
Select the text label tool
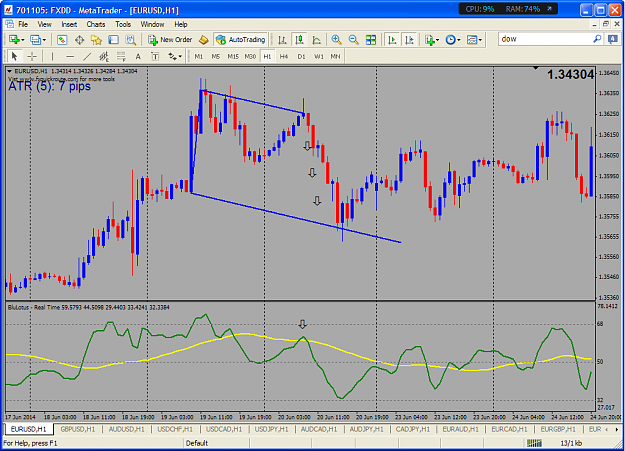[155, 56]
